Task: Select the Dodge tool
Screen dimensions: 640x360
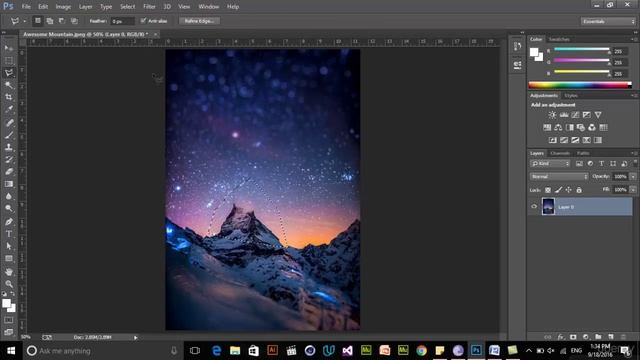Action: point(9,209)
